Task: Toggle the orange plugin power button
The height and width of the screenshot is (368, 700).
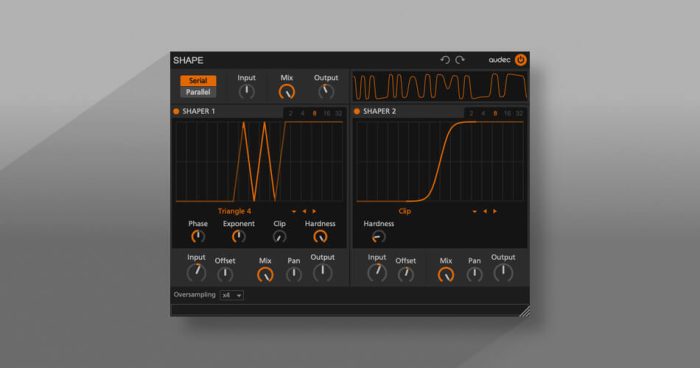Action: (521, 60)
